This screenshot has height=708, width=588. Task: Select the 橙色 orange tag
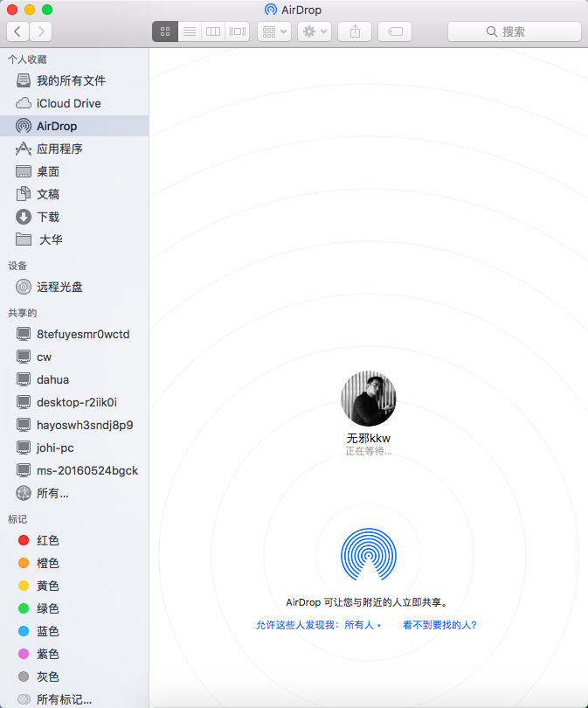click(x=74, y=563)
